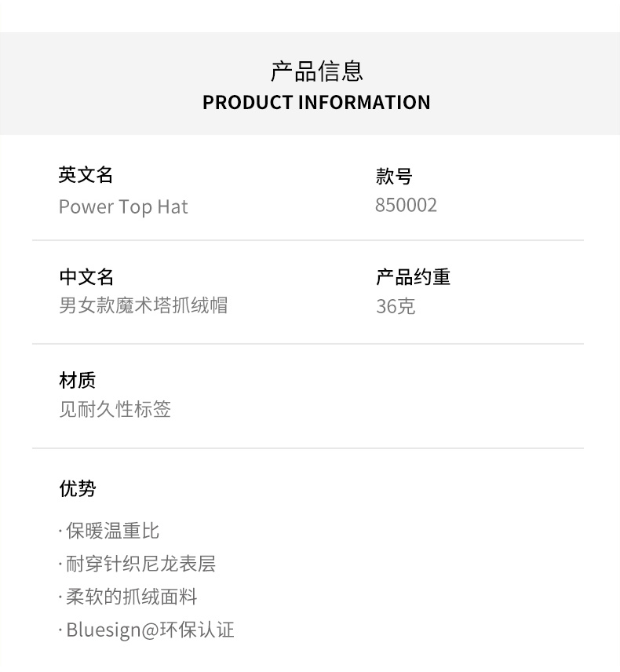Click the 柔软的抓绒面料 bullet item
Viewport: 620px width, 672px height.
(x=131, y=597)
